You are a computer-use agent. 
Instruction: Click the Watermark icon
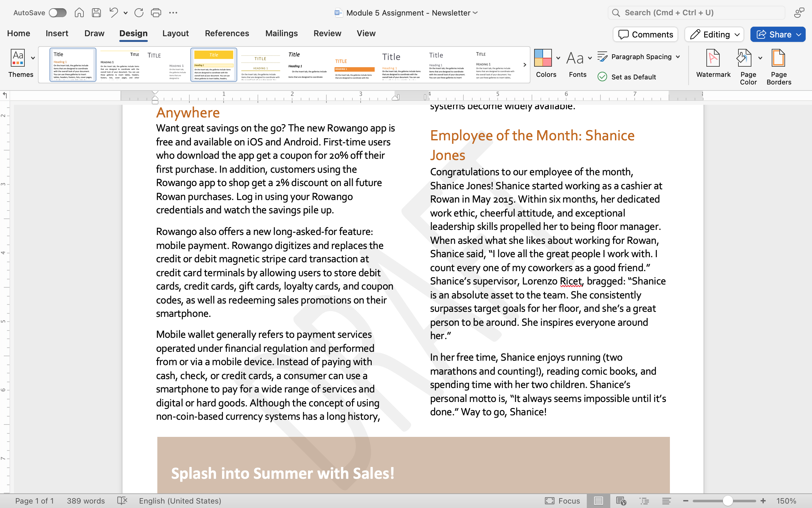713,58
